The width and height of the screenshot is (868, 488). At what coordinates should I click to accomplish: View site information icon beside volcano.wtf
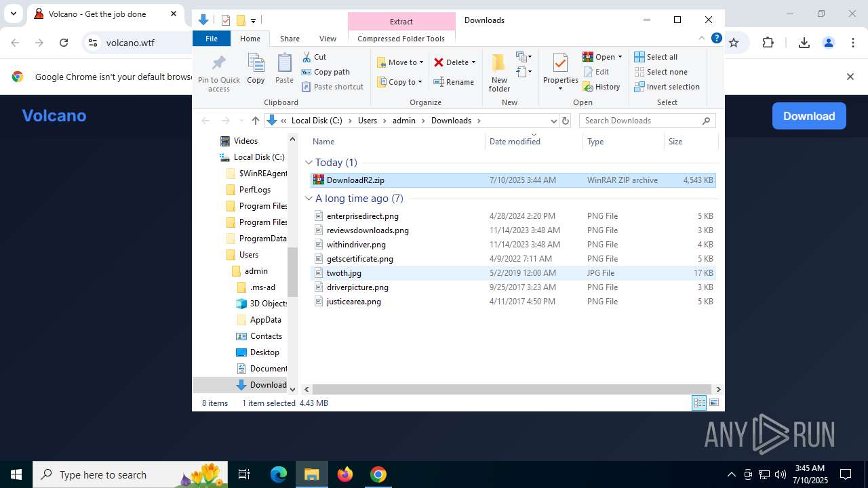tap(93, 43)
